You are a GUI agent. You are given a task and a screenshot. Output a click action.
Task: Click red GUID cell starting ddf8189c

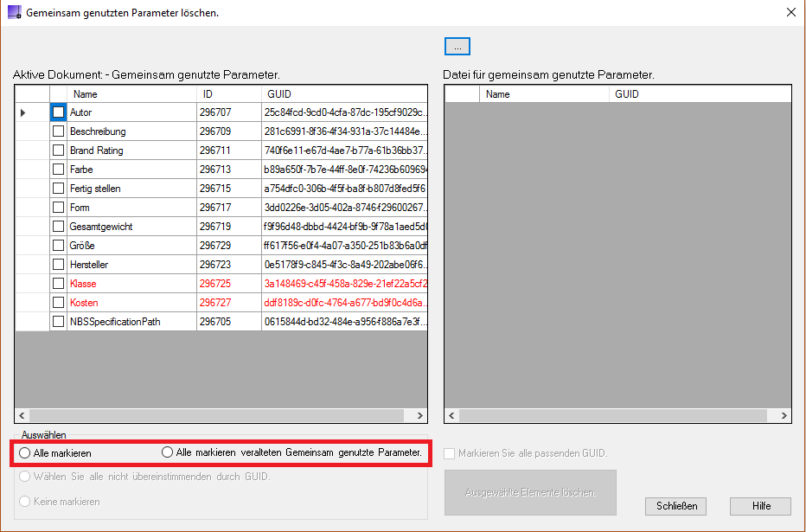[x=344, y=302]
